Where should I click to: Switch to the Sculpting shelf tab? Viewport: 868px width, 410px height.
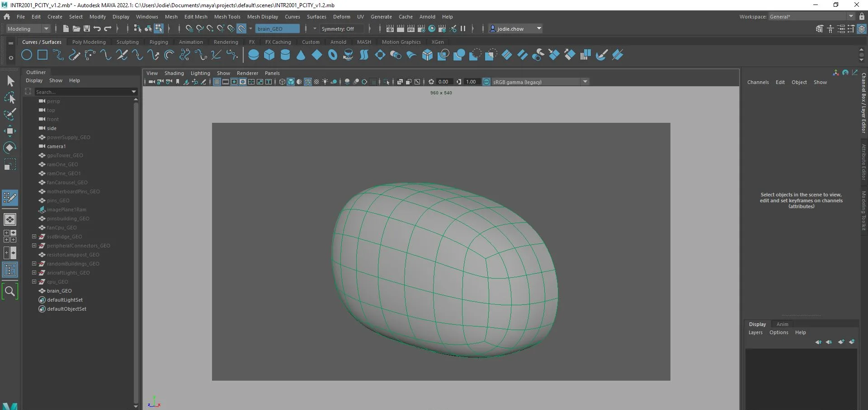127,42
